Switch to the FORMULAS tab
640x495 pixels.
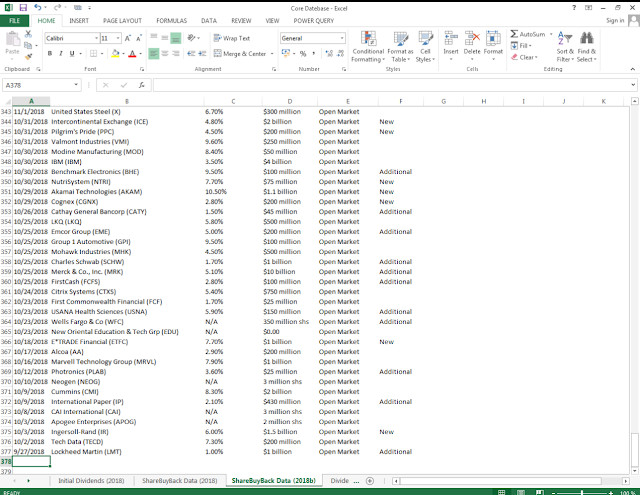[x=171, y=21]
